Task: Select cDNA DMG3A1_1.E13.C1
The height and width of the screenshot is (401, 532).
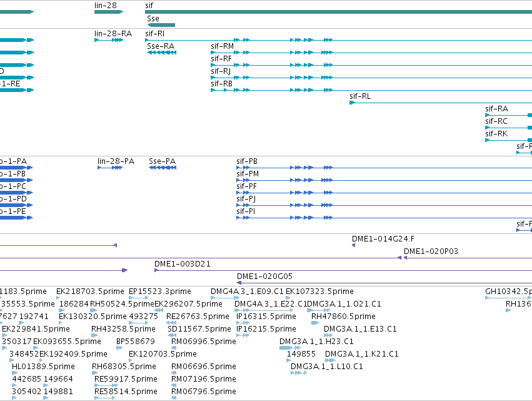Action: (x=360, y=329)
